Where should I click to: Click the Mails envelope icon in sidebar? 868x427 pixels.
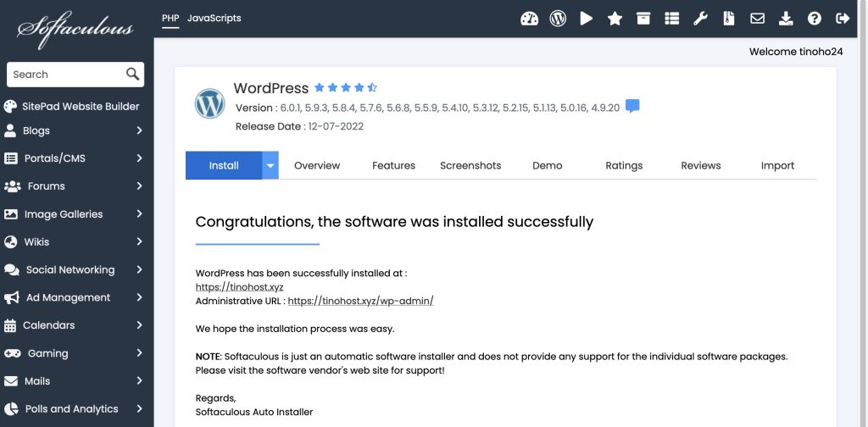coord(10,381)
